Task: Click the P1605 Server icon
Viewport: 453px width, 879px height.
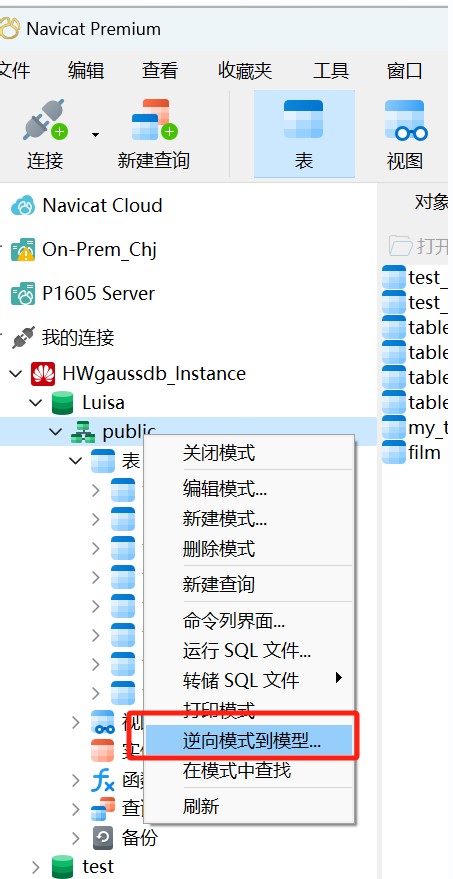Action: 23,294
